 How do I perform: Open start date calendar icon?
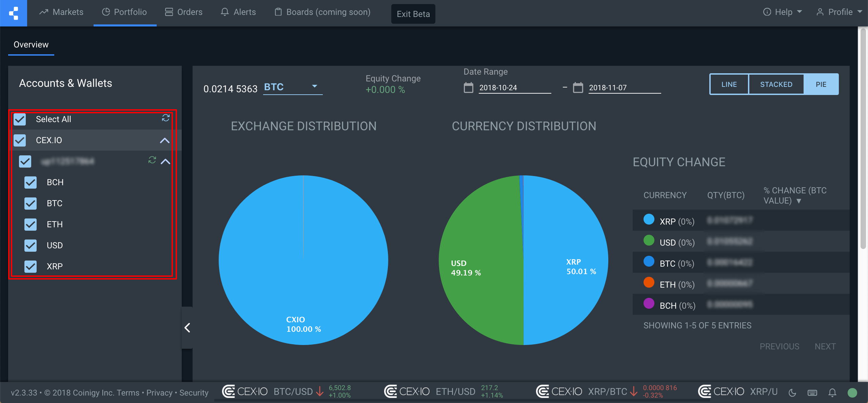(469, 88)
